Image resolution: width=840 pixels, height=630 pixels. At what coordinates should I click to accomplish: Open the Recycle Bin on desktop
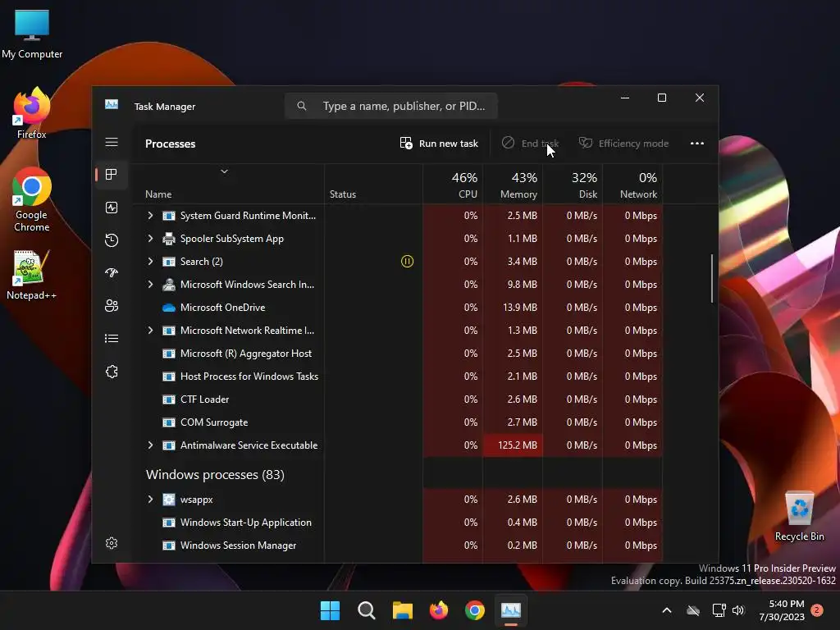tap(799, 516)
